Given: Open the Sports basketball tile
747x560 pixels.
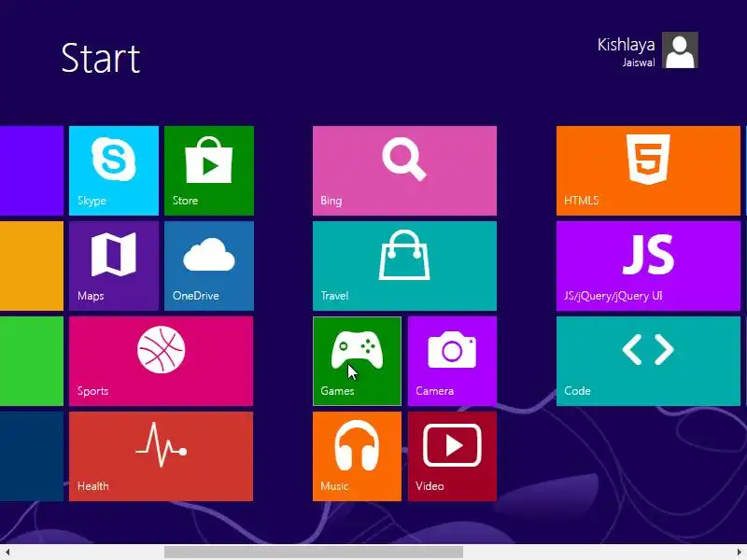Looking at the screenshot, I should tap(161, 361).
